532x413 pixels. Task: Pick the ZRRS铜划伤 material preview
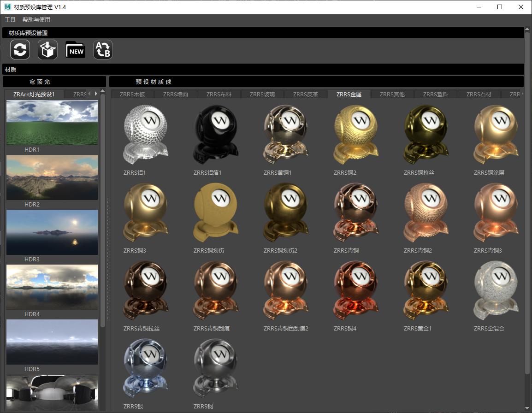coord(216,212)
